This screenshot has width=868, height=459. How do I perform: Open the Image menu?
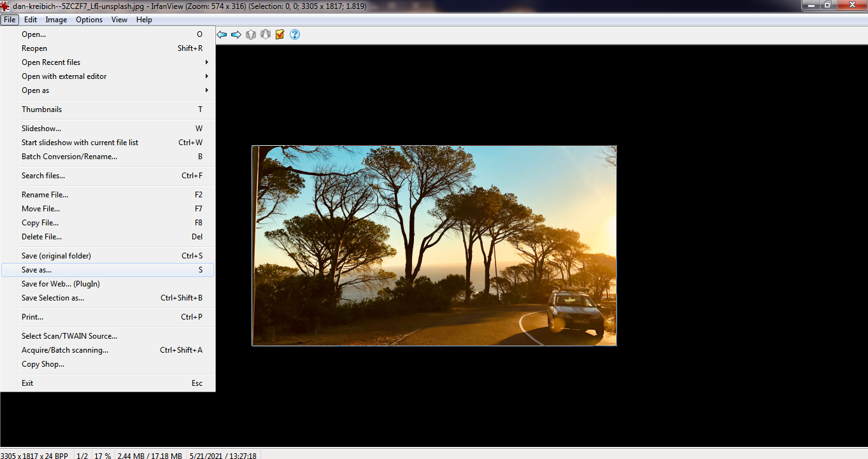[56, 20]
